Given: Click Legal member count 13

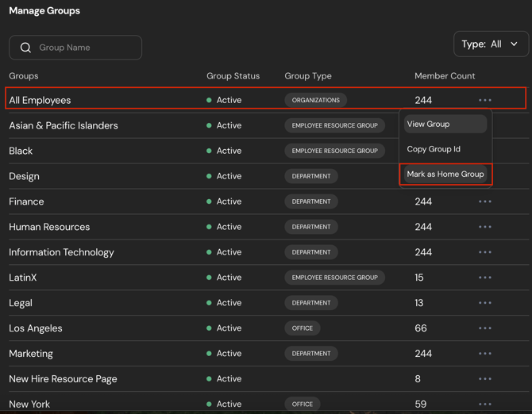Looking at the screenshot, I should click(419, 303).
